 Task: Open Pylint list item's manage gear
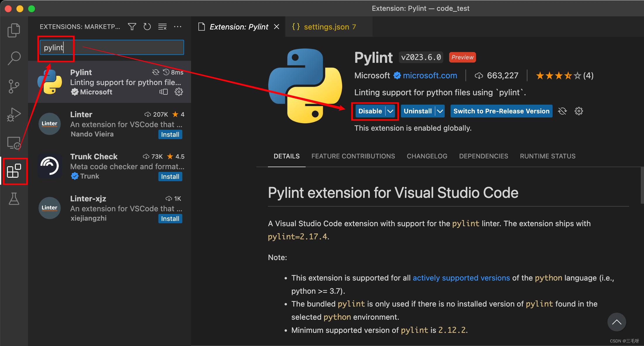tap(179, 92)
